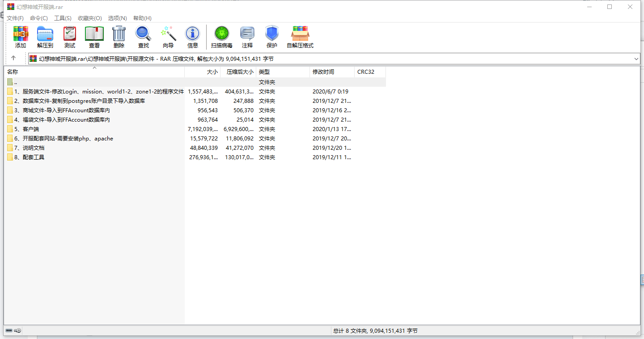Click the parent directory ".." entry
This screenshot has width=644, height=339.
[x=15, y=82]
